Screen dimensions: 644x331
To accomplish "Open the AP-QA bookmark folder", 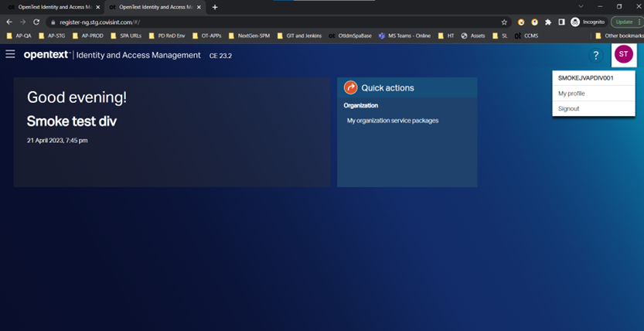I will pos(19,36).
